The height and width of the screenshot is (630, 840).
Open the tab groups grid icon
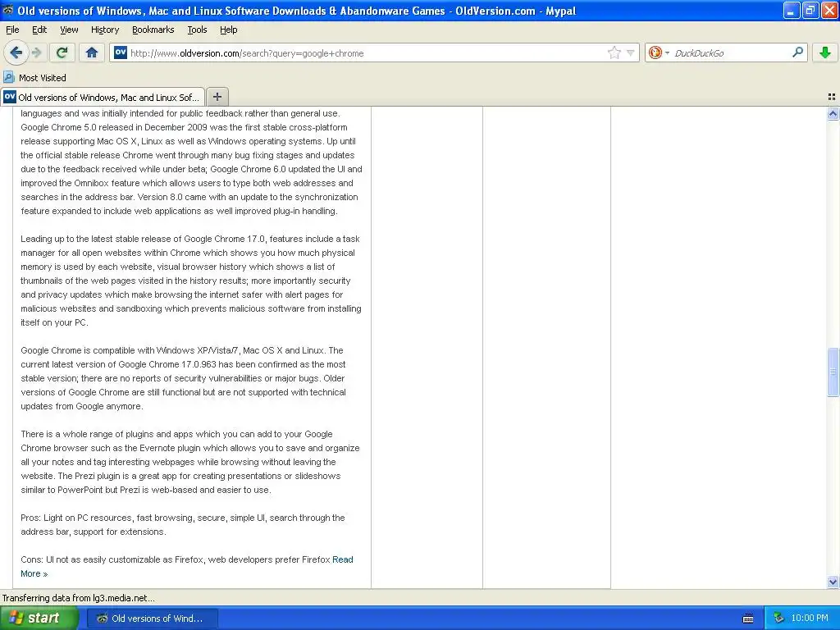832,97
